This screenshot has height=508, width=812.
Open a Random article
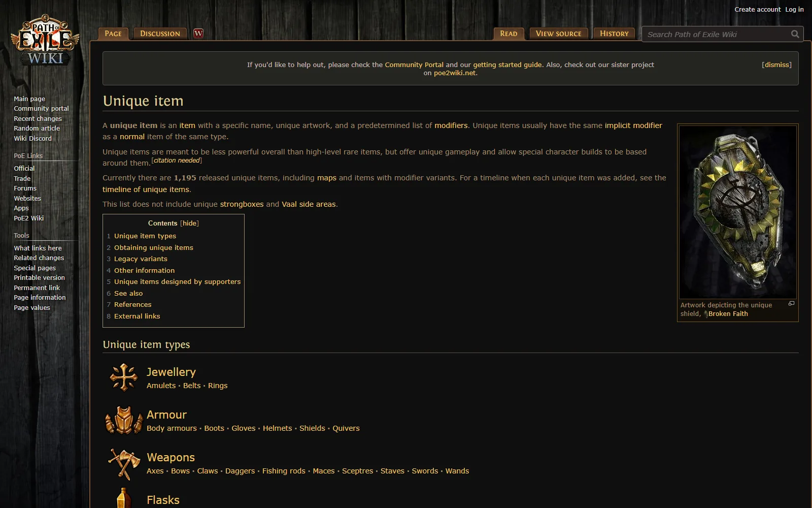[37, 128]
